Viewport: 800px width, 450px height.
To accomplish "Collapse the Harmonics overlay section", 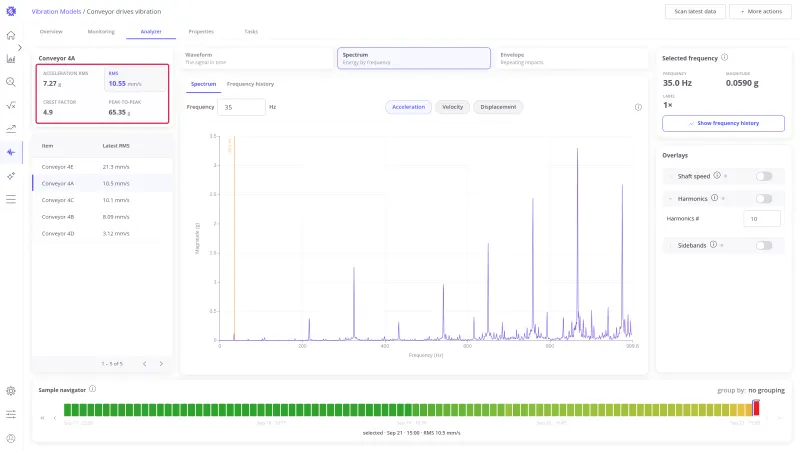I will click(x=670, y=198).
